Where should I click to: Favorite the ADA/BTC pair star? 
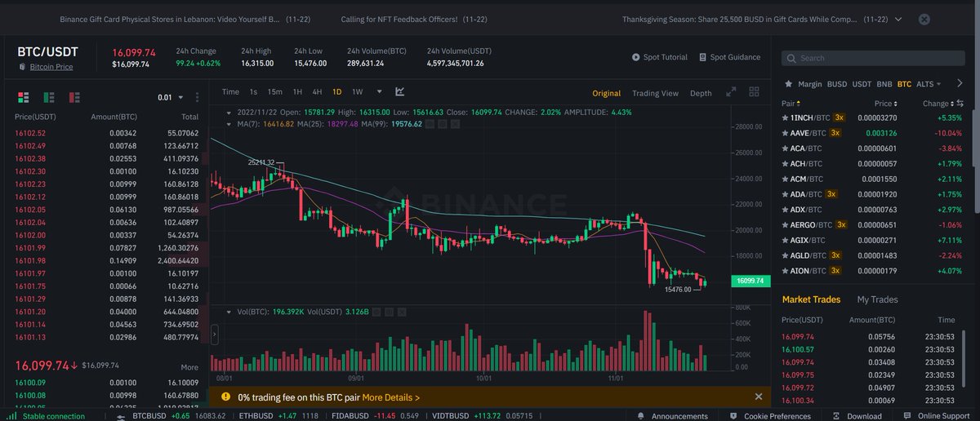[786, 194]
